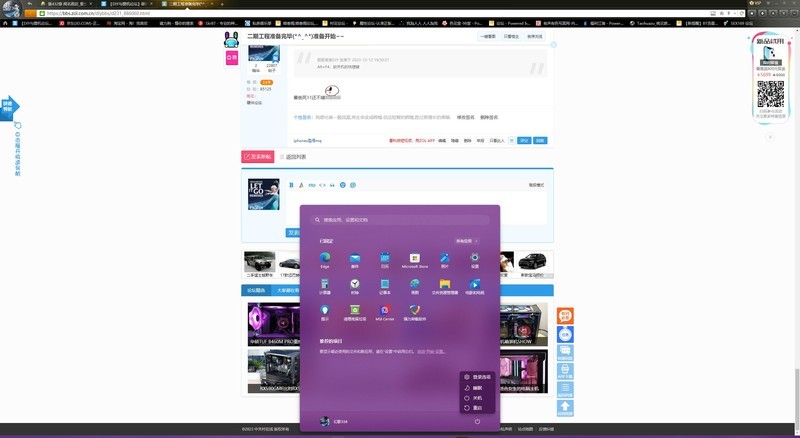Open the Clock app in Start menu
This screenshot has height=438, width=800.
(x=355, y=286)
